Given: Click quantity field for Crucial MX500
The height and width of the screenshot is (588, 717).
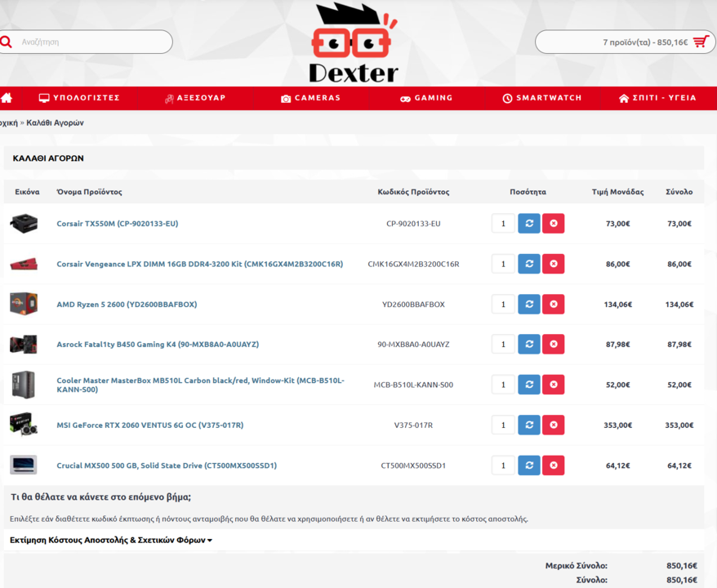Looking at the screenshot, I should pyautogui.click(x=503, y=465).
